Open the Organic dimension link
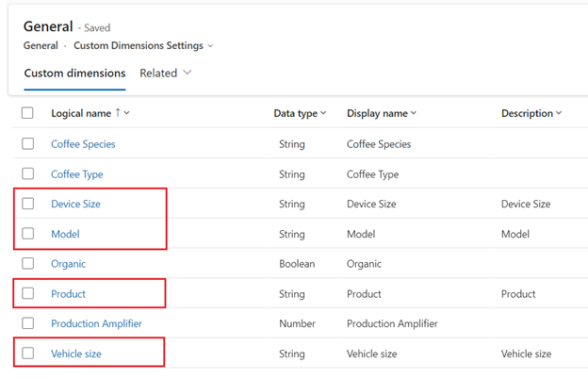 [68, 264]
